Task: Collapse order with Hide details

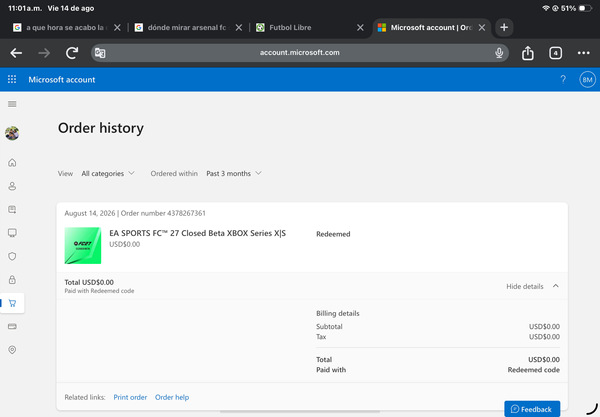Action: (x=532, y=286)
